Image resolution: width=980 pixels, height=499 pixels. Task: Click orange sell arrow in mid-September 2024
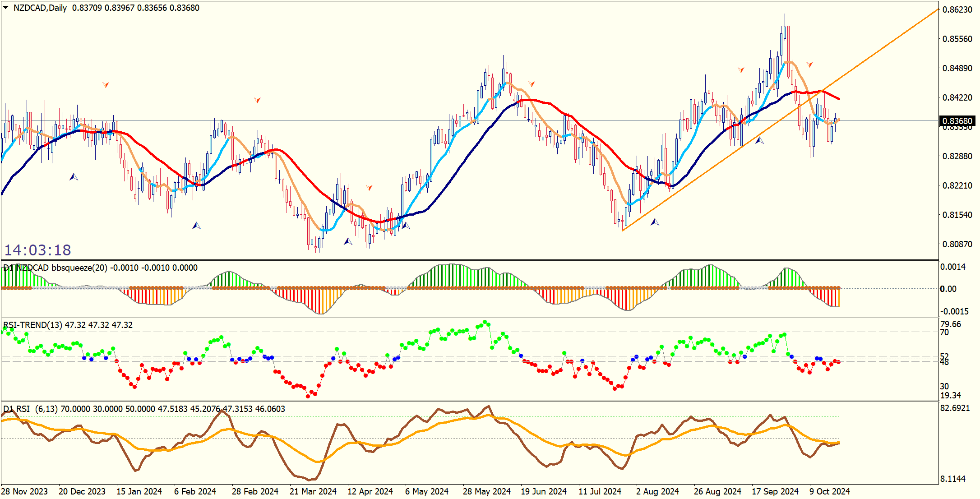(x=741, y=70)
